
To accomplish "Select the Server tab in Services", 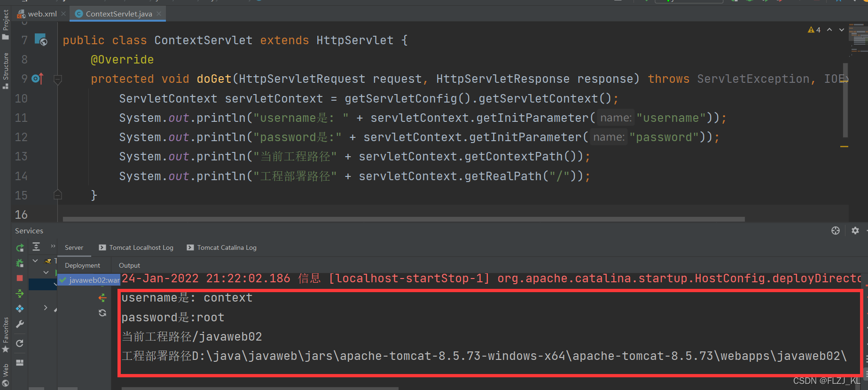I will [x=74, y=247].
